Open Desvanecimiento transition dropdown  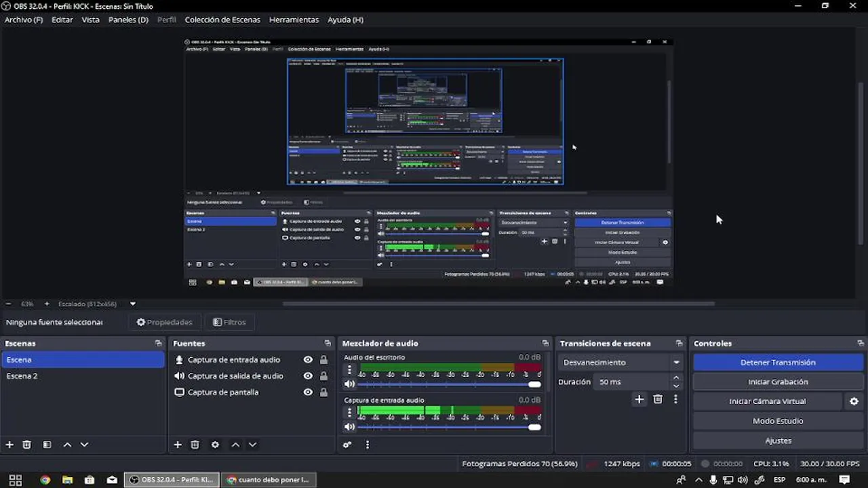621,363
